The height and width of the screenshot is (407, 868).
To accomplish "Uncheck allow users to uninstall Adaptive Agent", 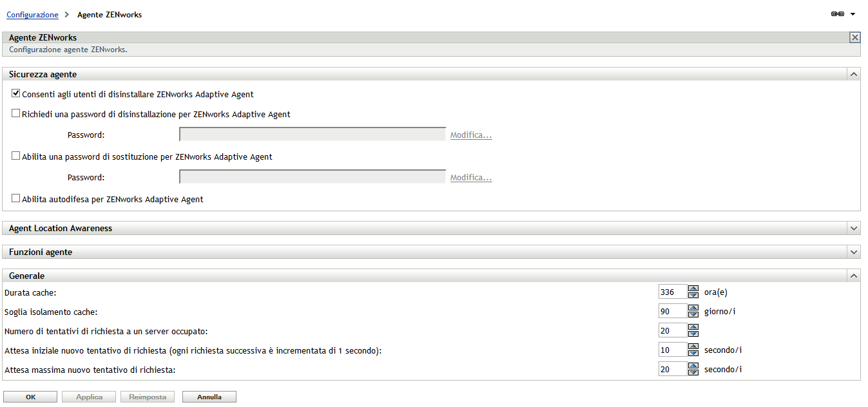I will point(16,94).
